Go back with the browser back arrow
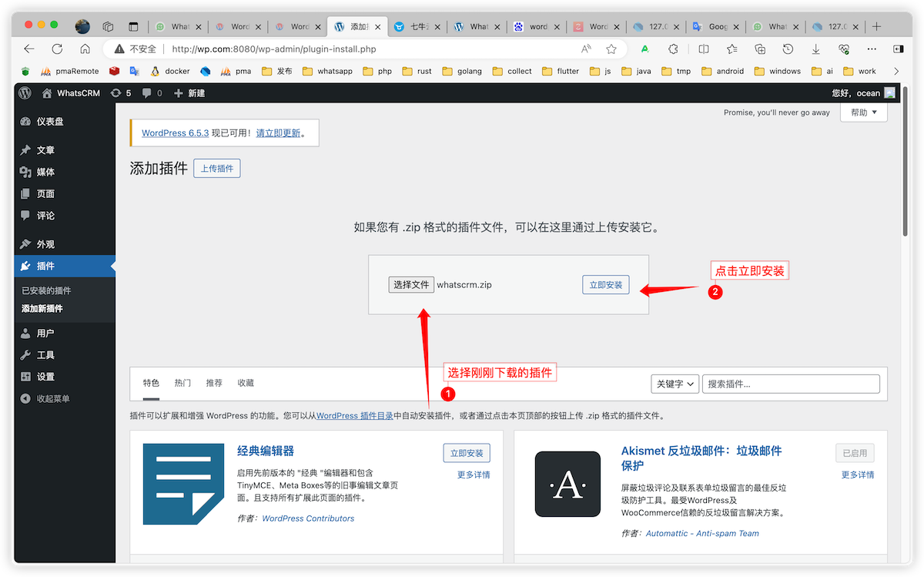Viewport: 924px width, 577px height. 29,49
